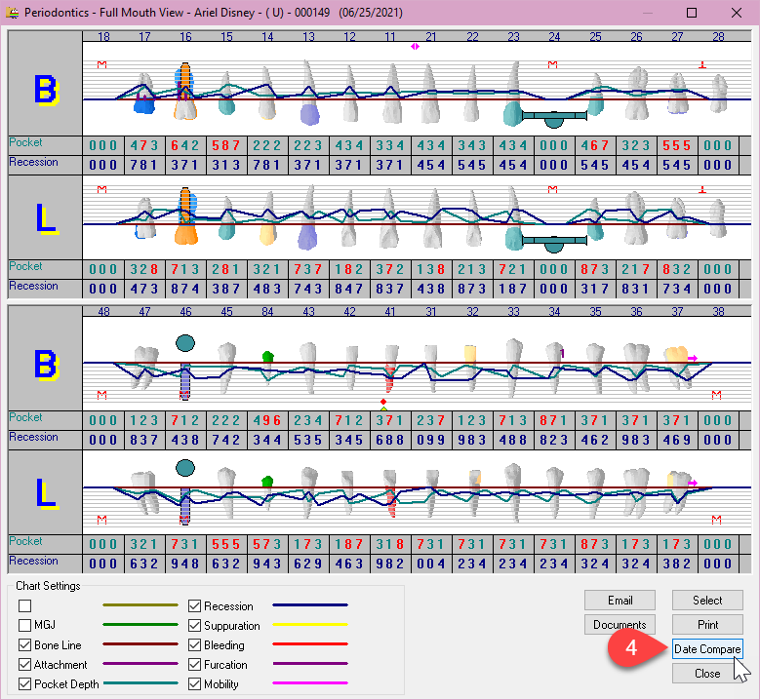760x700 pixels.
Task: Maximize the Periodontics window
Action: point(692,13)
